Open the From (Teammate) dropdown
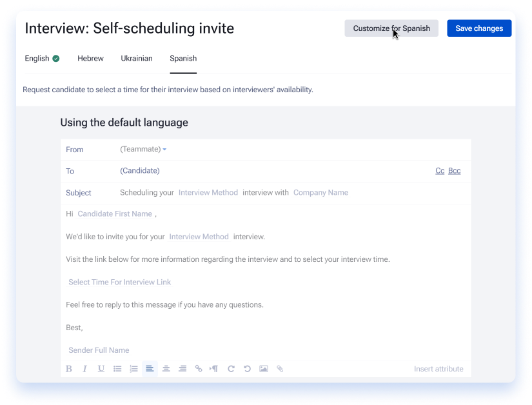 (x=143, y=149)
